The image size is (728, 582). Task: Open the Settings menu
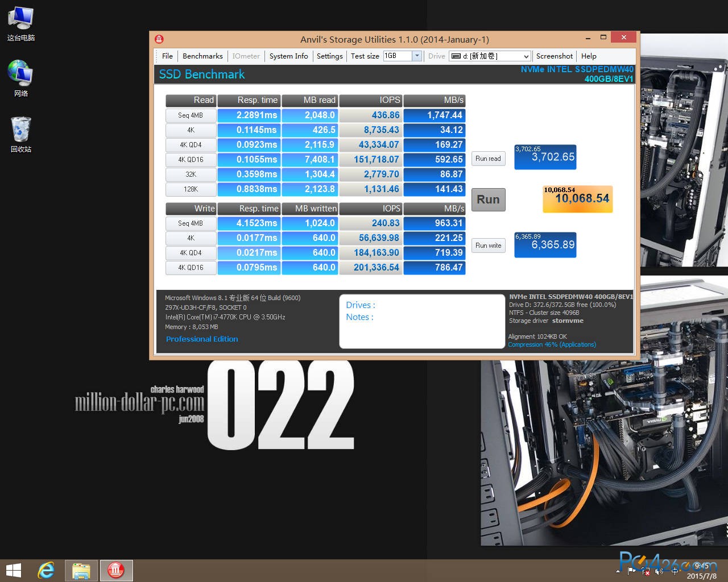330,56
